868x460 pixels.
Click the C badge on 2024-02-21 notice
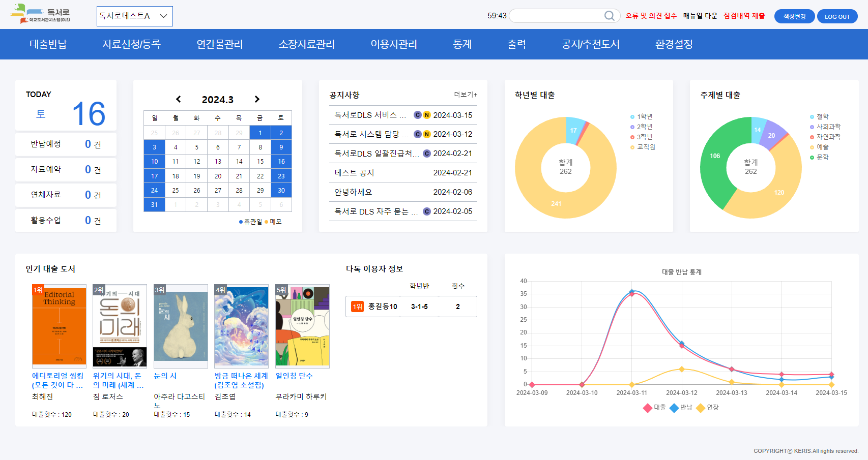click(x=427, y=154)
